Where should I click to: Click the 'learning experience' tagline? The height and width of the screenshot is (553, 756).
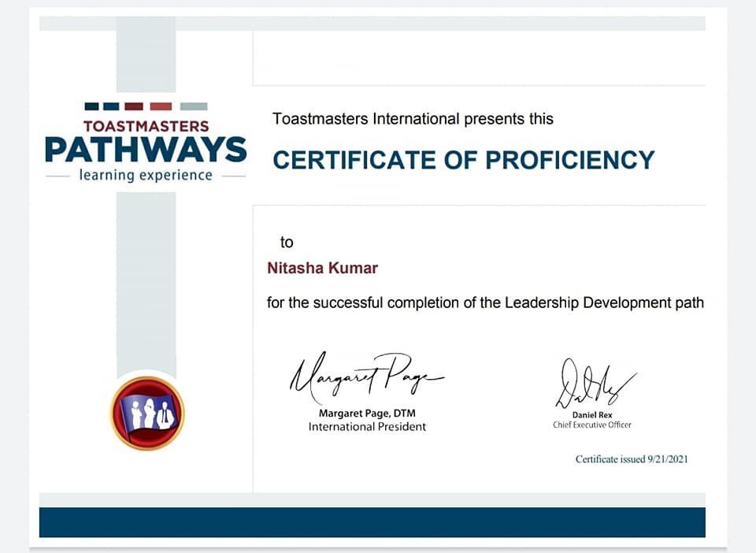(x=146, y=175)
